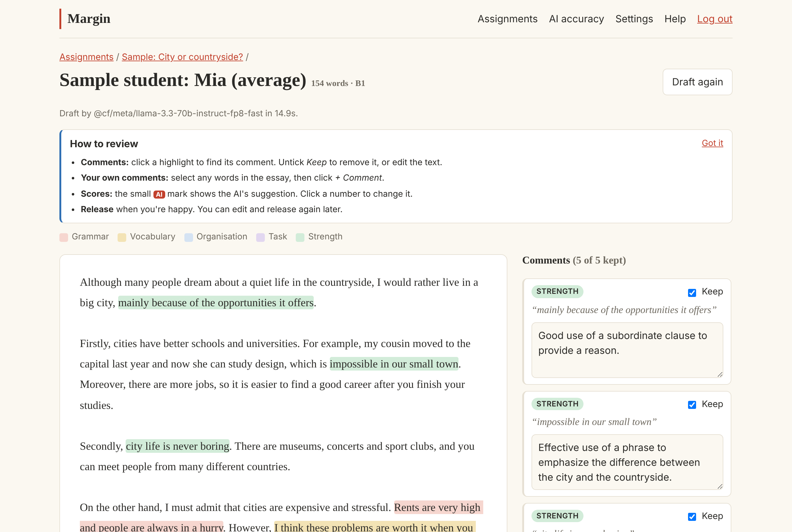Dismiss the review tips with 'Got it'
The width and height of the screenshot is (792, 532).
pos(712,143)
